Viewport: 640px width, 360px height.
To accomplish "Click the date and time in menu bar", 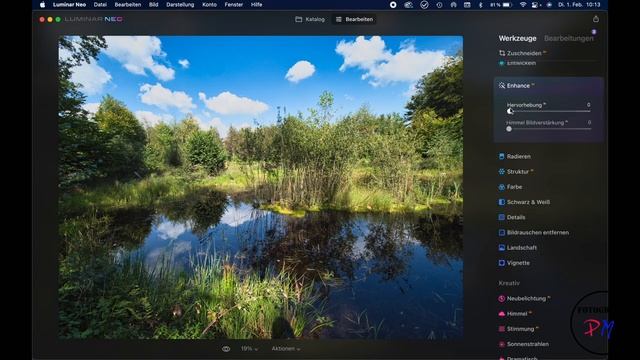I will tap(579, 5).
